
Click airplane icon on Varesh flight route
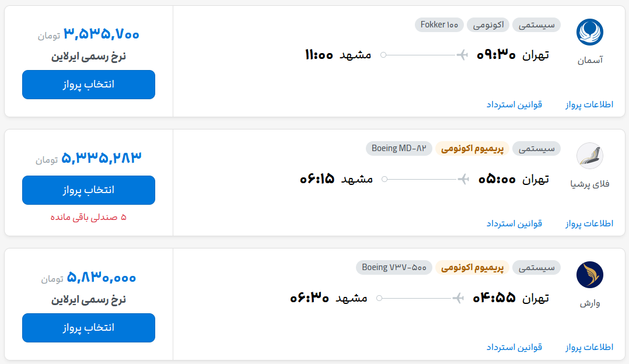pyautogui.click(x=459, y=298)
